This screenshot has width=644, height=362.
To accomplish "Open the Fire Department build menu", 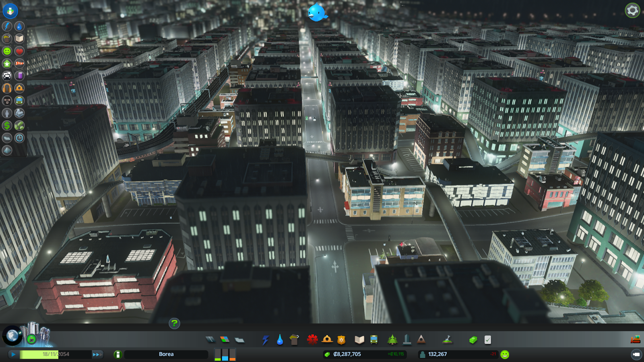I will pyautogui.click(x=327, y=340).
